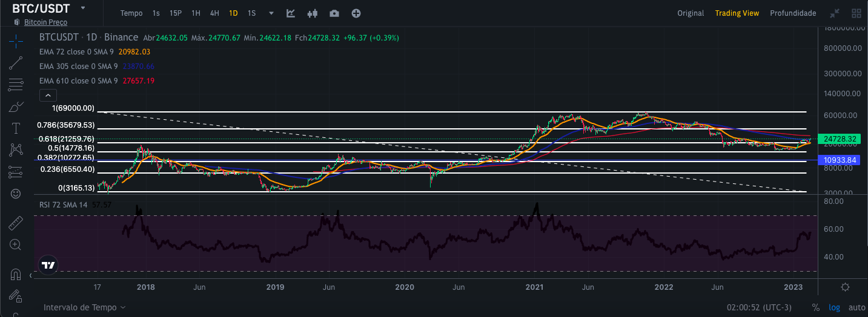
Task: Select the 4H time interval
Action: (x=214, y=13)
